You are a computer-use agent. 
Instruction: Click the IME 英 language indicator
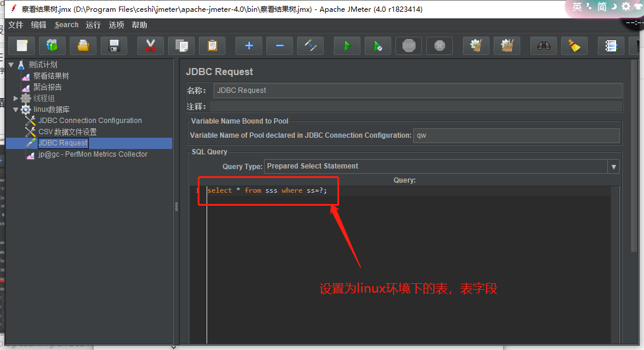pyautogui.click(x=577, y=7)
